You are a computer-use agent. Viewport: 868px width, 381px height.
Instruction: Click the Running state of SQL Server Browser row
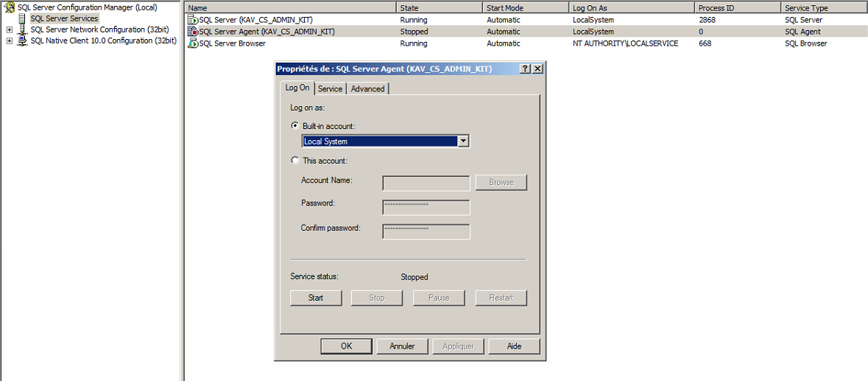point(414,43)
